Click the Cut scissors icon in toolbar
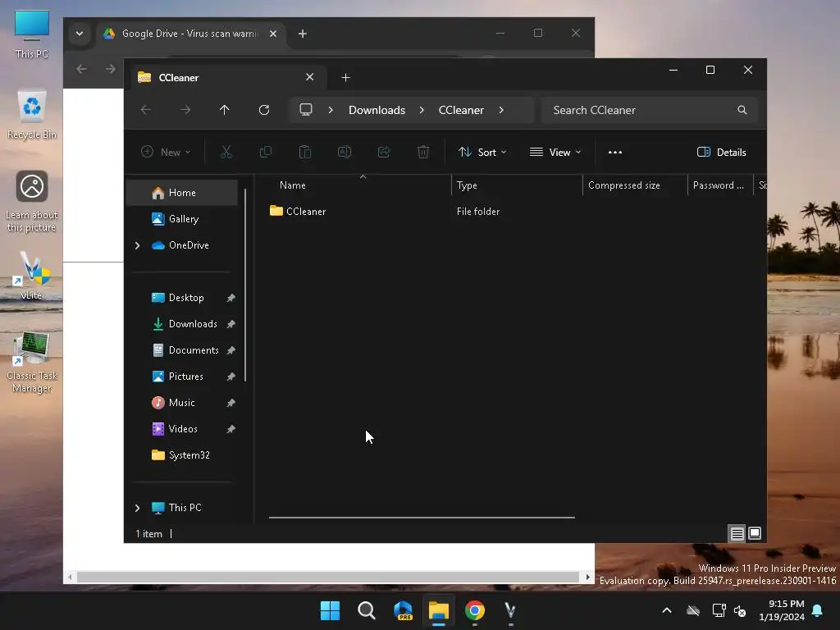The width and height of the screenshot is (840, 630). click(x=226, y=152)
